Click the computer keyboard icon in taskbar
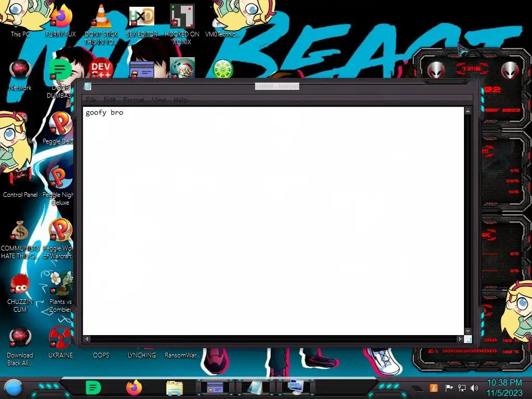532x399 pixels. (x=296, y=388)
